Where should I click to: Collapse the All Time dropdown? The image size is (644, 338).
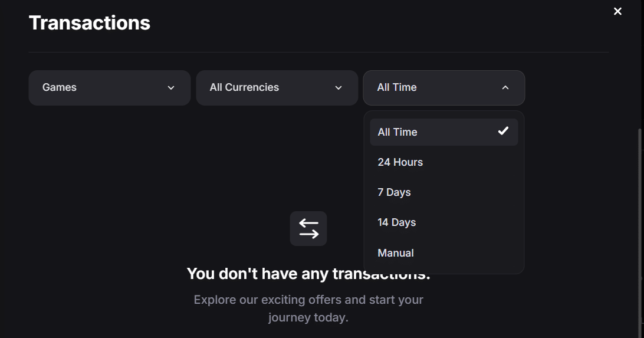[443, 88]
